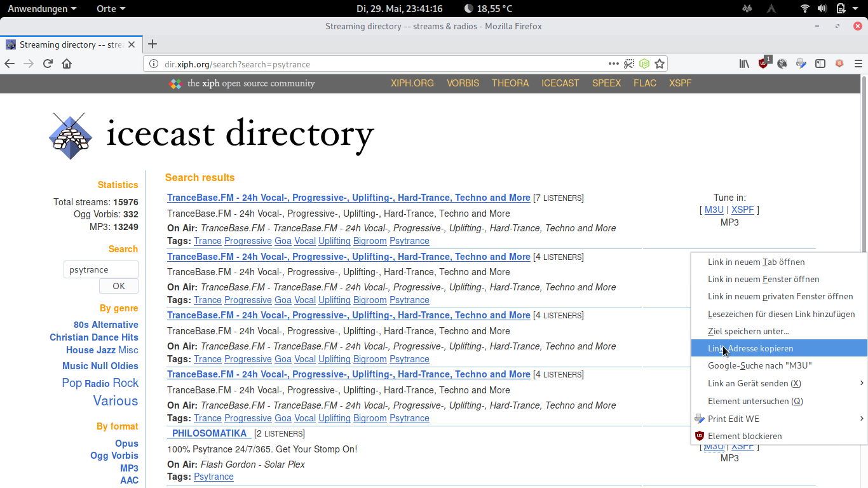Show site information icon in address bar
This screenshot has width=868, height=488.
tap(153, 64)
